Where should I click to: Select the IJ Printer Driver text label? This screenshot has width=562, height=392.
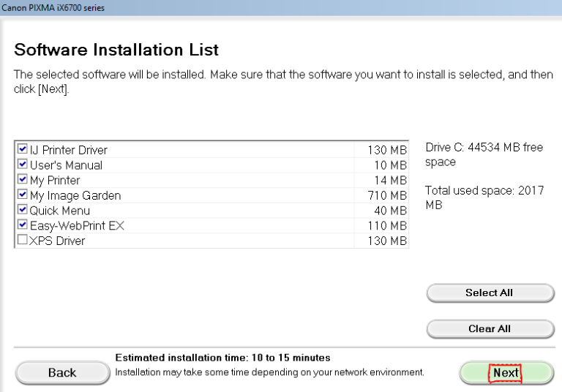69,150
